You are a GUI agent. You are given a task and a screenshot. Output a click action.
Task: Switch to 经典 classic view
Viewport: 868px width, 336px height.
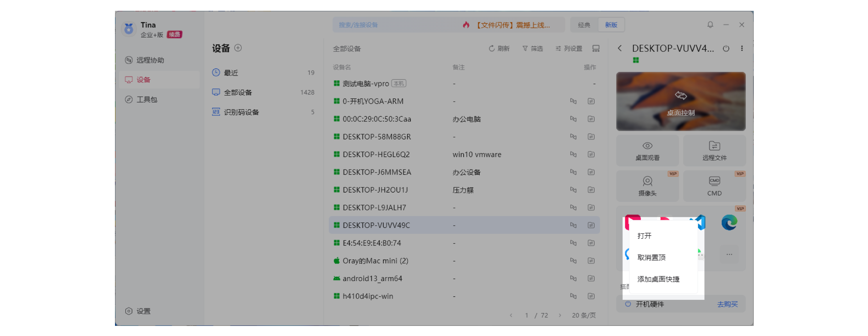coord(584,25)
